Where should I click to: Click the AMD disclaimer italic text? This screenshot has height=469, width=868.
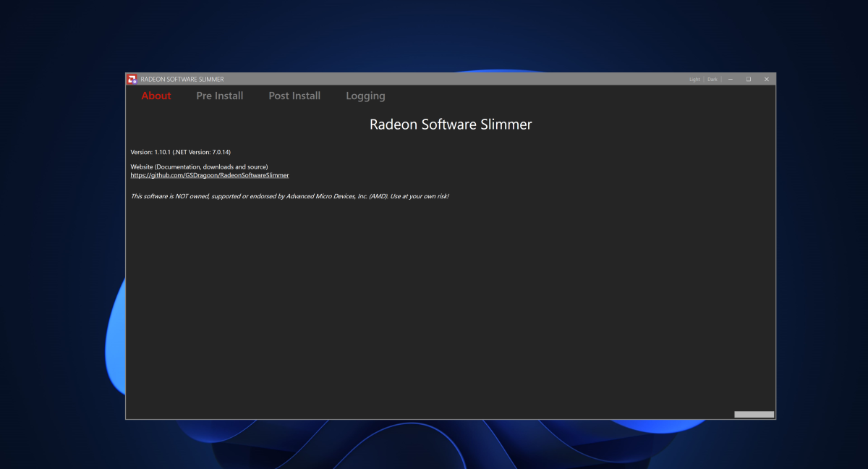pyautogui.click(x=289, y=196)
